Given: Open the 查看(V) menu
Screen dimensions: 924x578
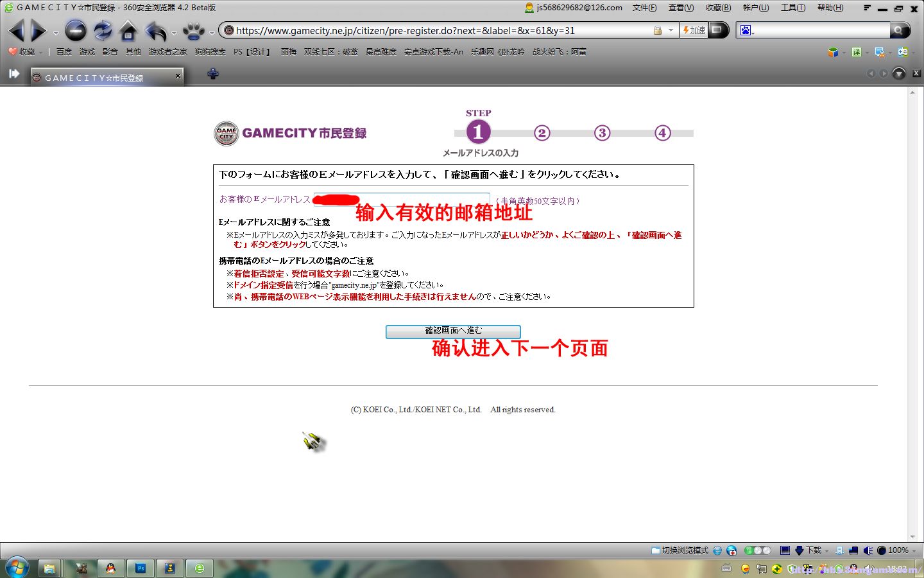Looking at the screenshot, I should [681, 8].
